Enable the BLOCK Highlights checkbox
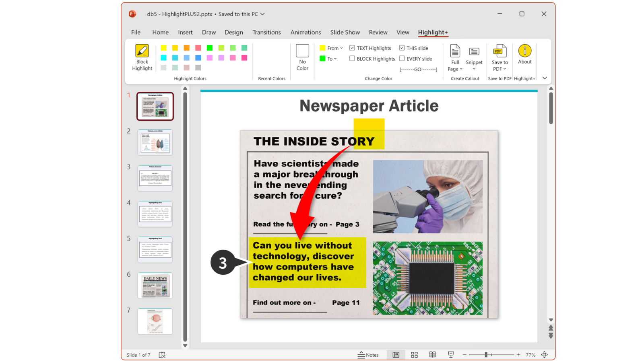Screen dimensions: 644x362 pos(352,58)
